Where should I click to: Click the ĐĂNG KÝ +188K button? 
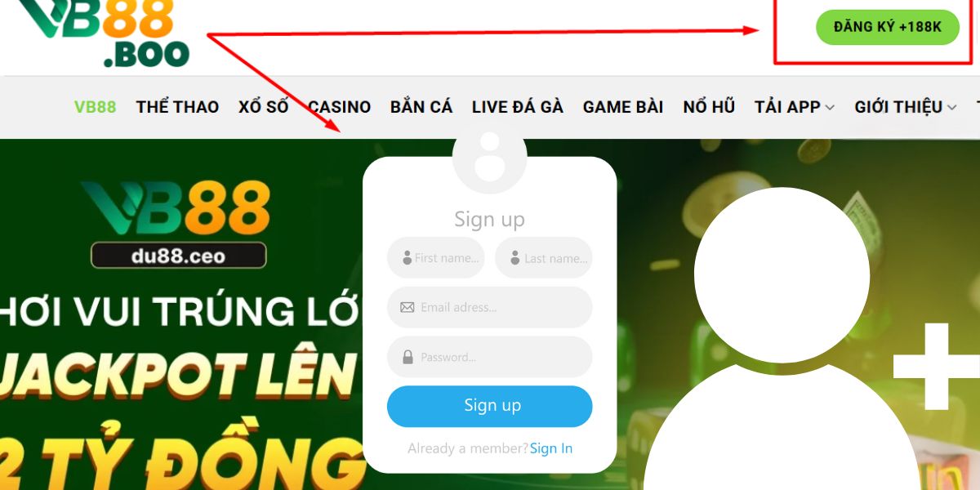(x=888, y=27)
